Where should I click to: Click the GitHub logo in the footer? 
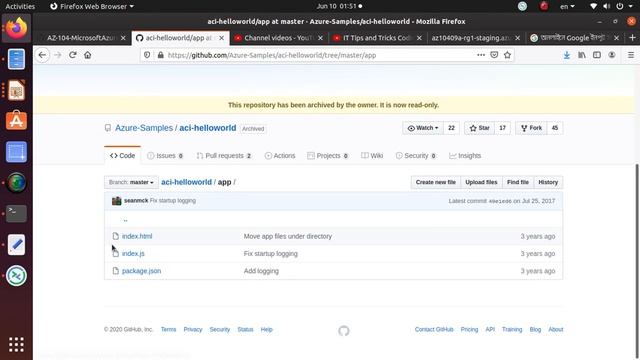coord(344,331)
